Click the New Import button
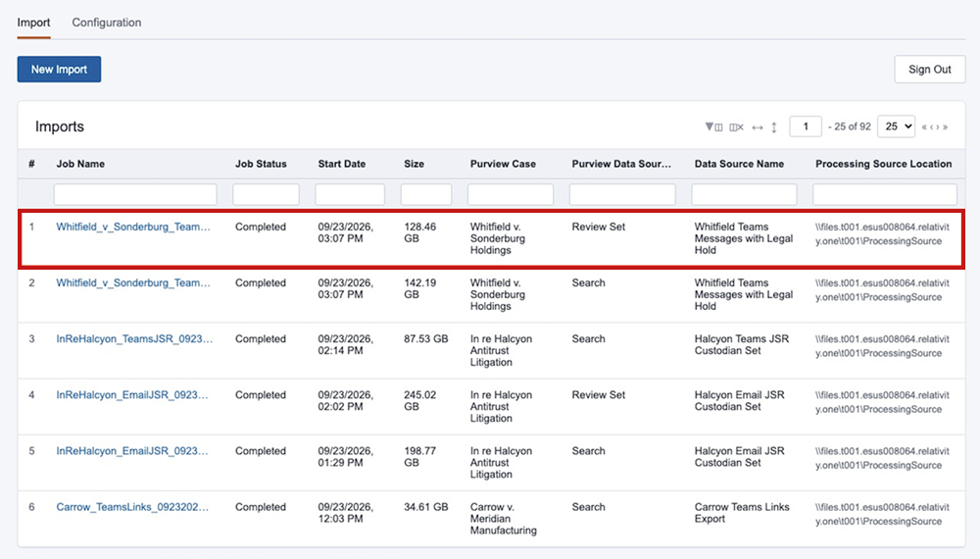 60,70
